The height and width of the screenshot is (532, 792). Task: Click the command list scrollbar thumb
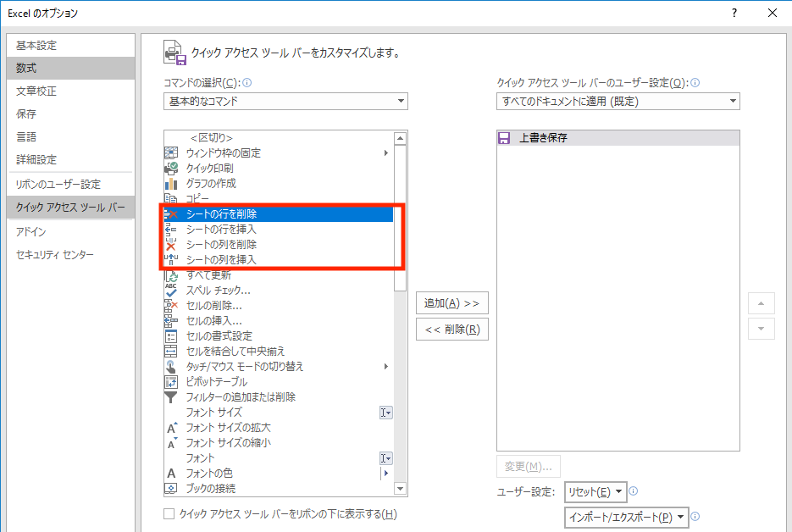click(x=401, y=219)
